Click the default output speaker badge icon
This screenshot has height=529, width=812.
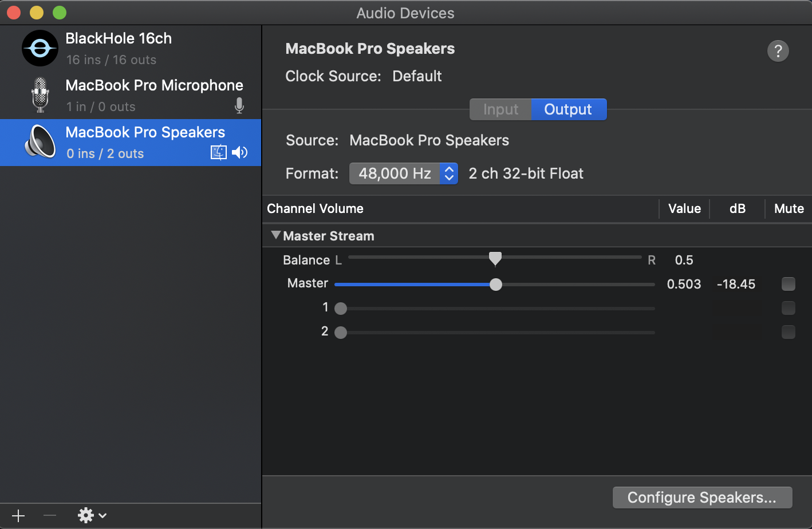pos(240,152)
